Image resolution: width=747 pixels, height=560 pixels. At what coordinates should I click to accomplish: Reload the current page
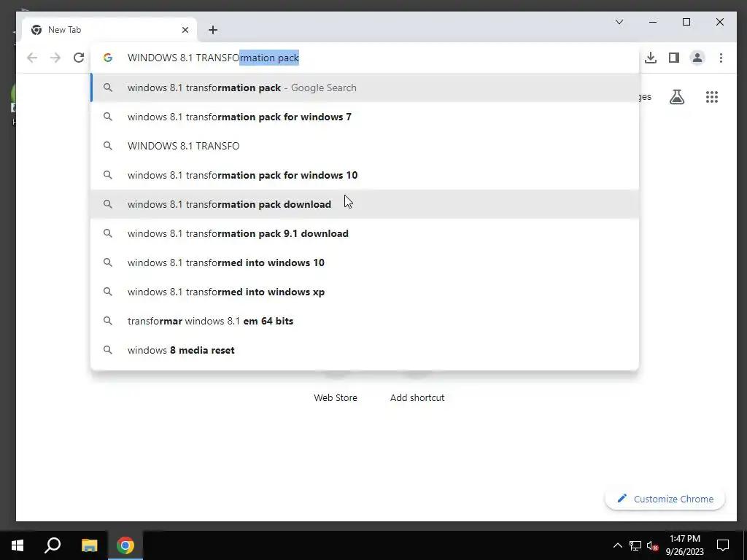click(x=79, y=58)
